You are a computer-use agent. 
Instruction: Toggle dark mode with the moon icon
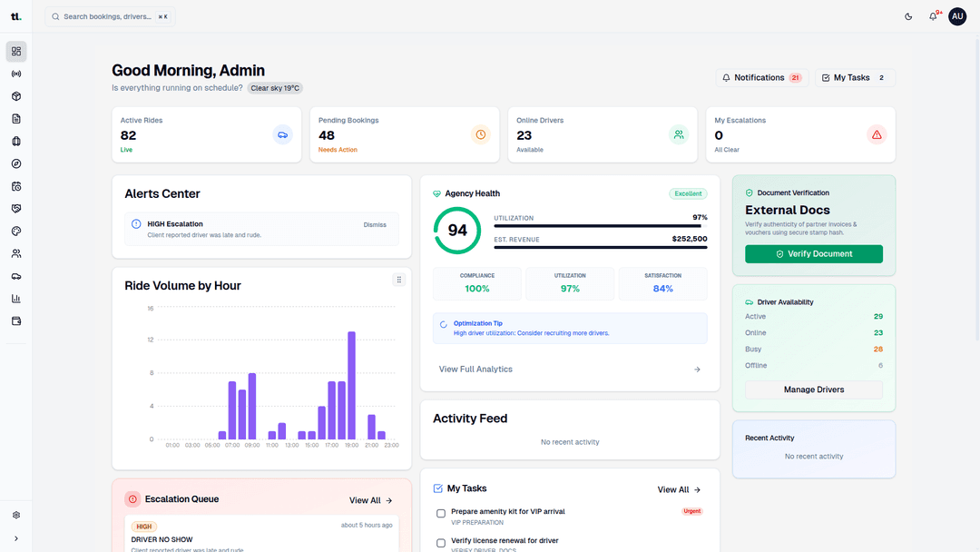(908, 16)
